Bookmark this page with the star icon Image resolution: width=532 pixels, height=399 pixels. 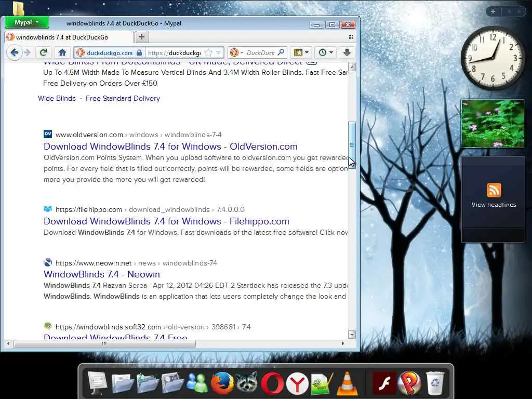pyautogui.click(x=208, y=53)
